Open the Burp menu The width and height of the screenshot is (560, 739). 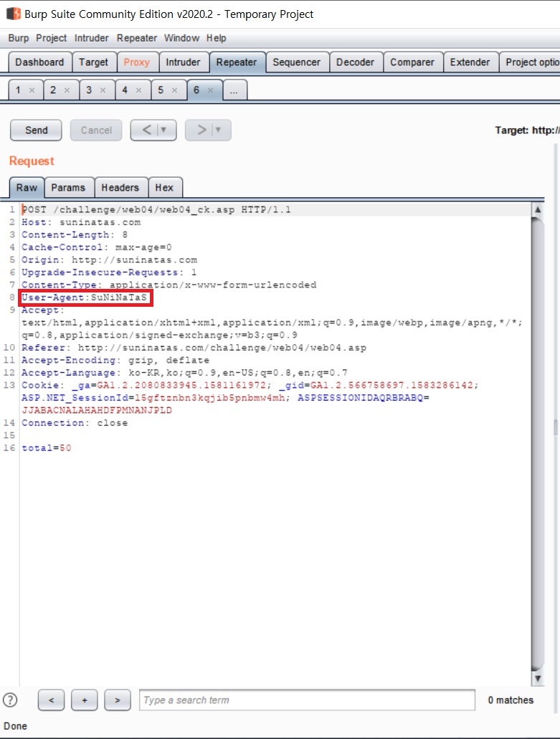tap(19, 38)
